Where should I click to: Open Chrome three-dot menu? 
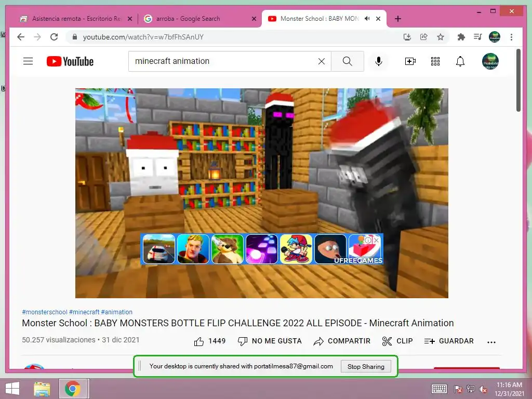[511, 37]
